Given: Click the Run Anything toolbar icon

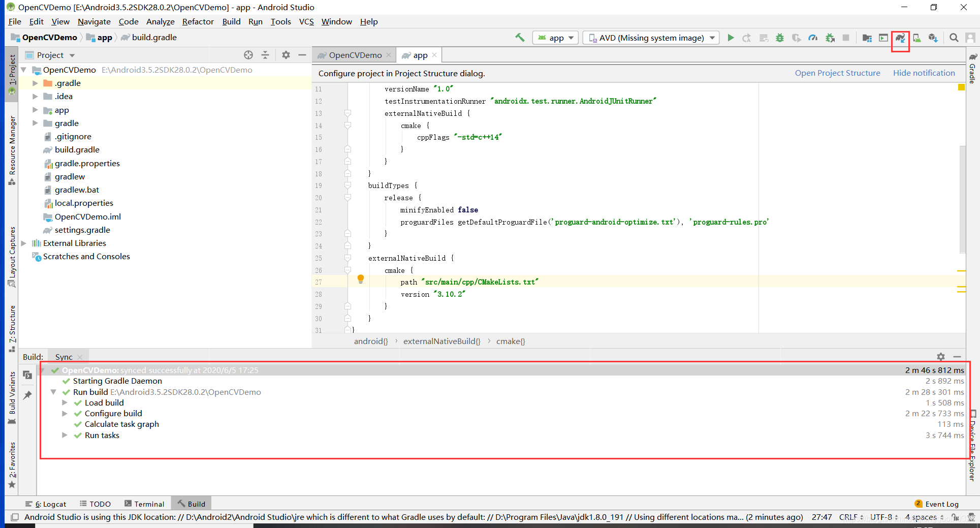Looking at the screenshot, I should (883, 38).
